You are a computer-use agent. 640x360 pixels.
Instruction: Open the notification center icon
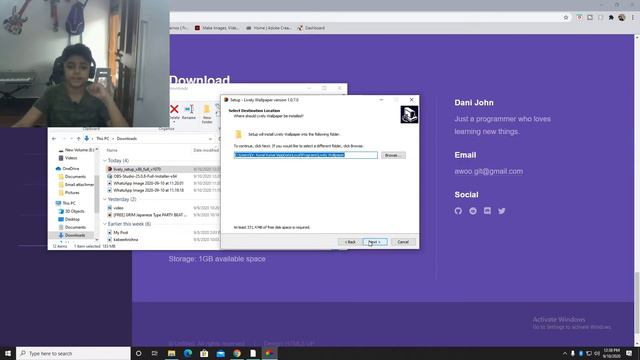[x=629, y=353]
